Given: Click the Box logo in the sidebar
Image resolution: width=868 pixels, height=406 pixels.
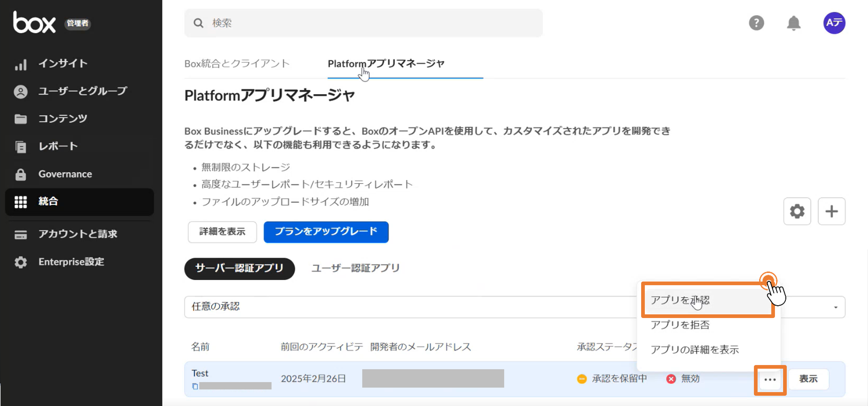Looking at the screenshot, I should (34, 22).
